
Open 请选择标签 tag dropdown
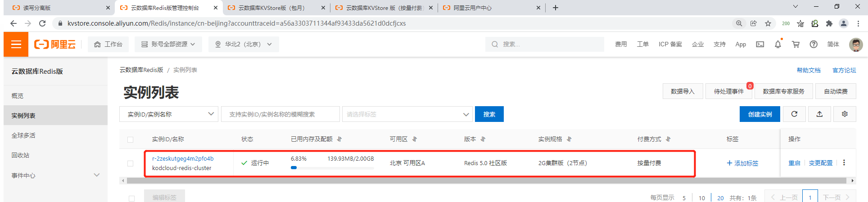coord(407,114)
